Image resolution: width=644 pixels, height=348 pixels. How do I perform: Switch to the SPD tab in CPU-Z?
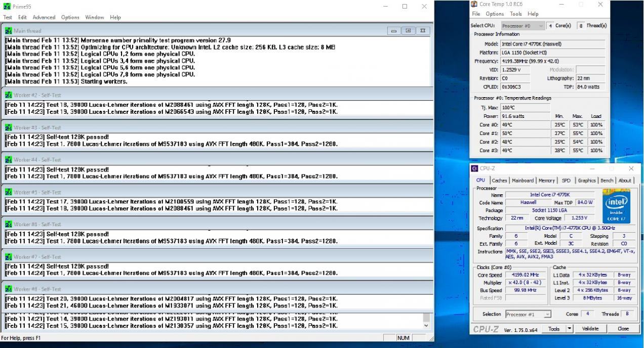coord(566,181)
